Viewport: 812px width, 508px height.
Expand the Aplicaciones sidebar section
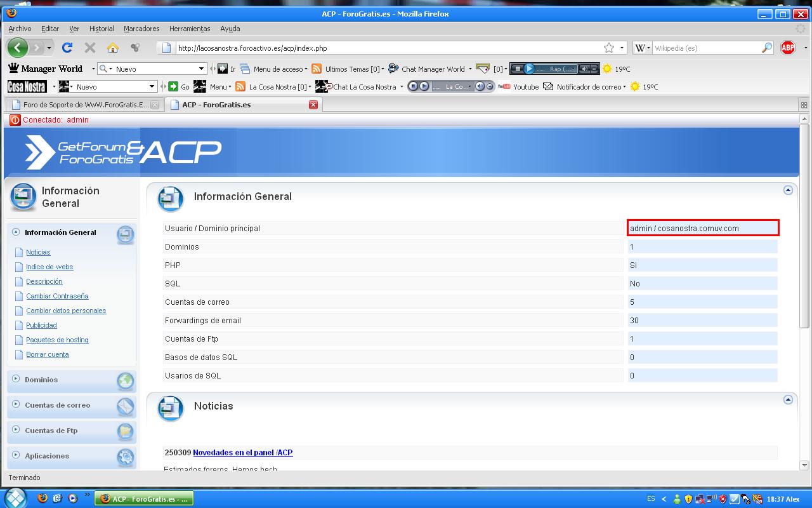72,456
